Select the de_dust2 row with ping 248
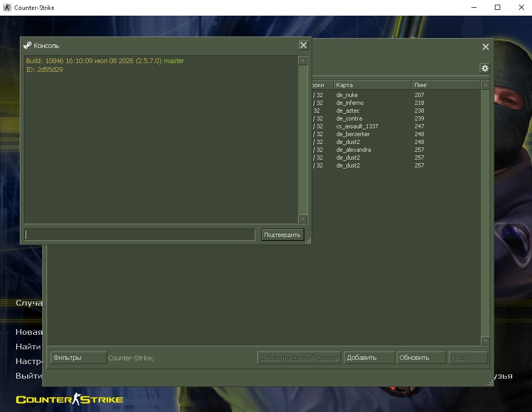The height and width of the screenshot is (412, 532). pyautogui.click(x=396, y=142)
